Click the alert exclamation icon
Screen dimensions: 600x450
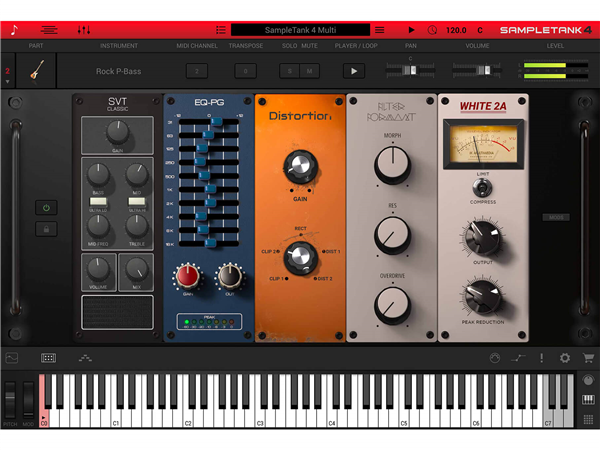point(541,358)
